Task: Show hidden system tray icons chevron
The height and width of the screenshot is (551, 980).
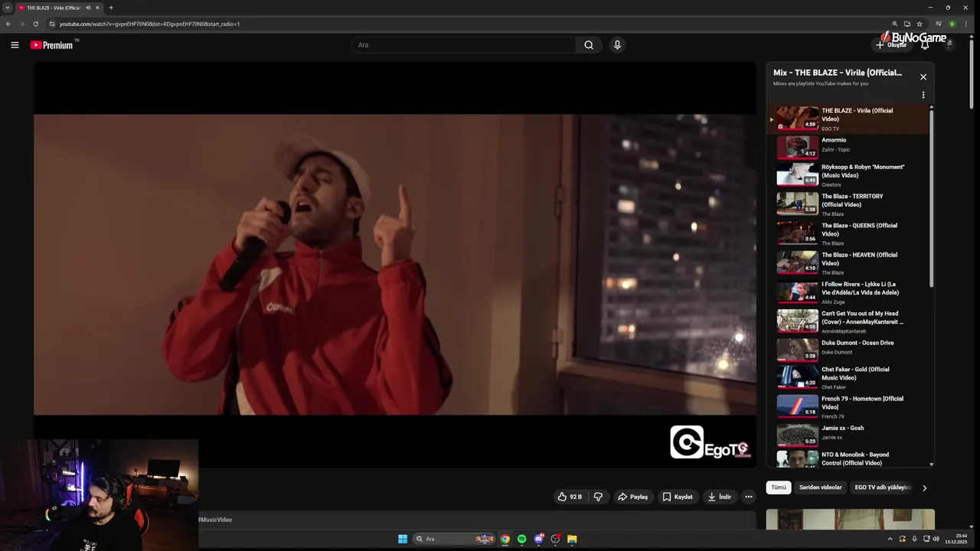Action: (890, 539)
